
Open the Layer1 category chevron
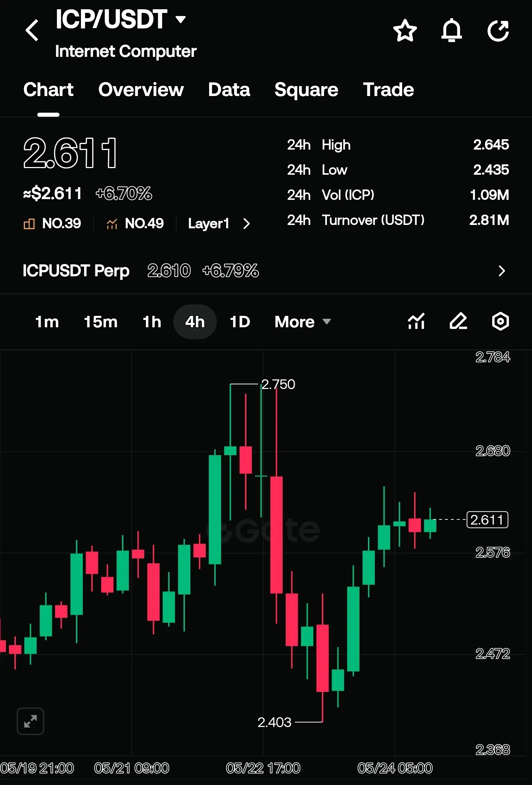coord(246,223)
